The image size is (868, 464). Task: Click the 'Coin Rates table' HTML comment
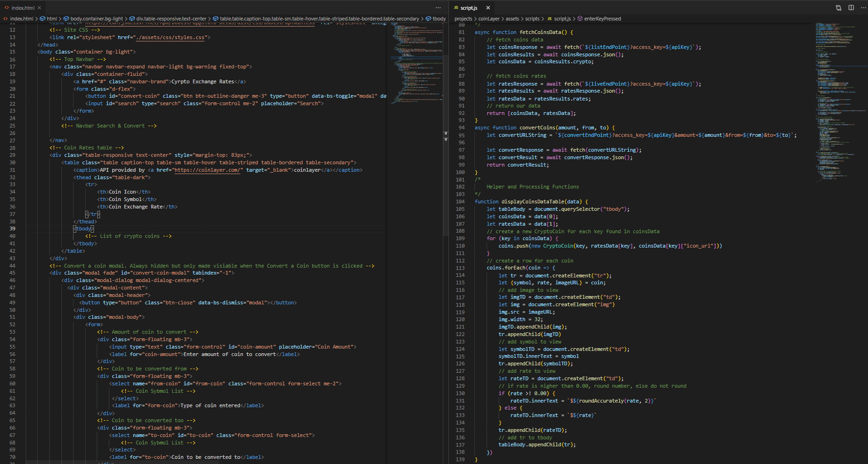click(x=87, y=148)
